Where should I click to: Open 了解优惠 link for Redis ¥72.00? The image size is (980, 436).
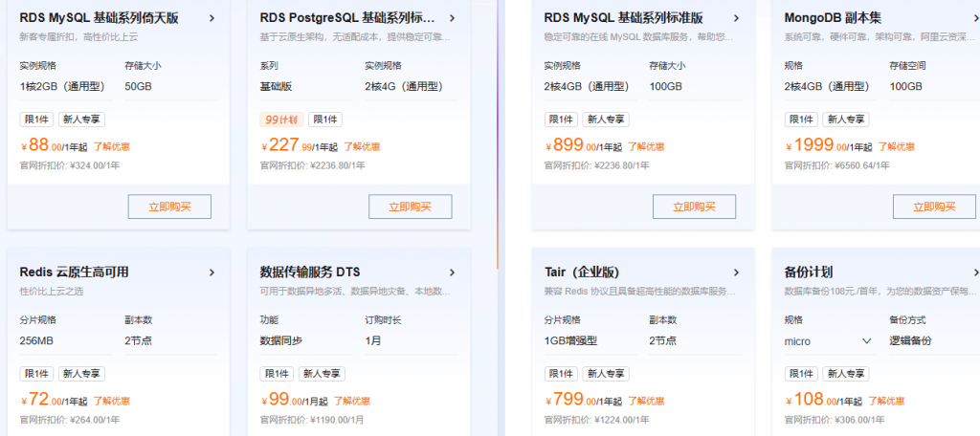pyautogui.click(x=111, y=402)
